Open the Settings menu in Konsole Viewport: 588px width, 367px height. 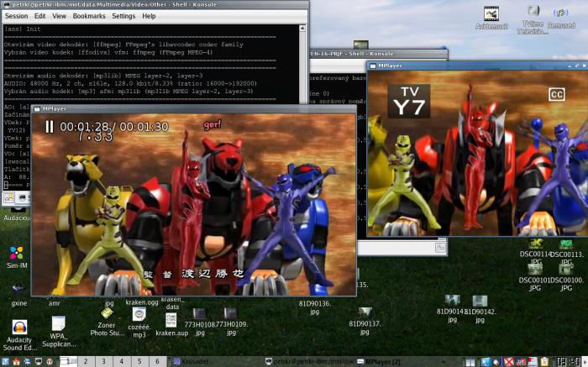(123, 16)
